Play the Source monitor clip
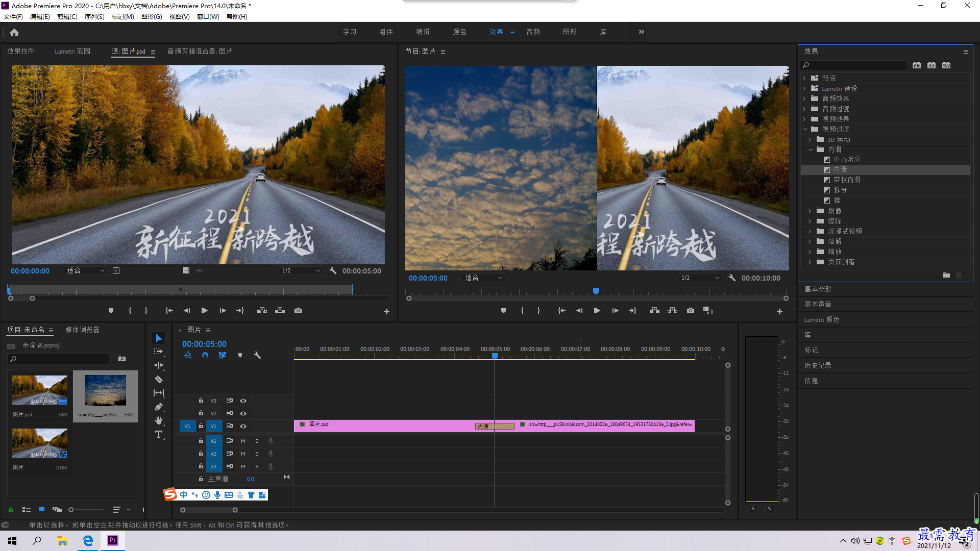 [x=204, y=311]
